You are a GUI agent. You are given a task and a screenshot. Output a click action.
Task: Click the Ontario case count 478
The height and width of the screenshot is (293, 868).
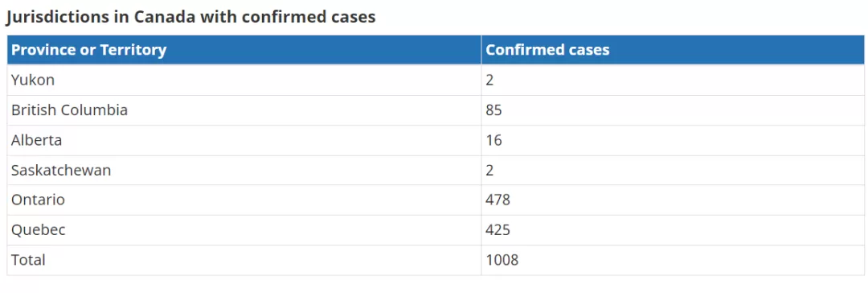[497, 200]
